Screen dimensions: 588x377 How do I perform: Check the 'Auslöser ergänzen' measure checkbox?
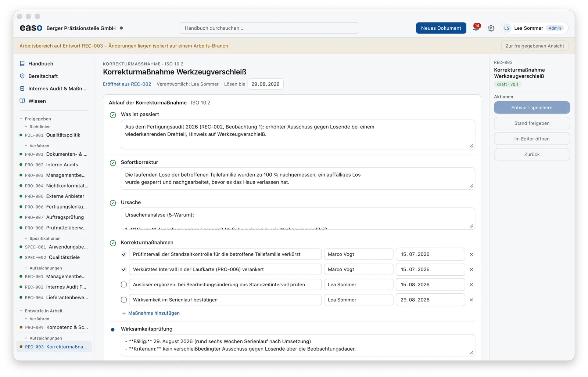(124, 284)
